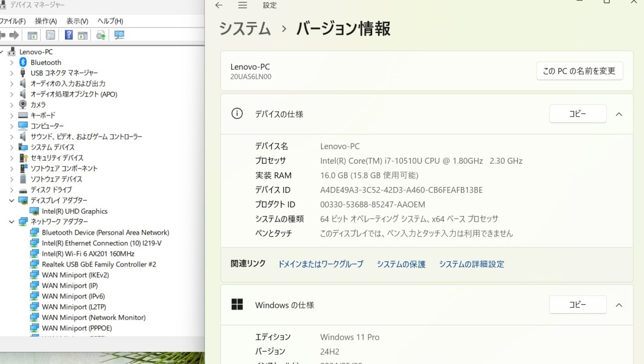Expand the キーボード category
The height and width of the screenshot is (364, 644).
(12, 116)
